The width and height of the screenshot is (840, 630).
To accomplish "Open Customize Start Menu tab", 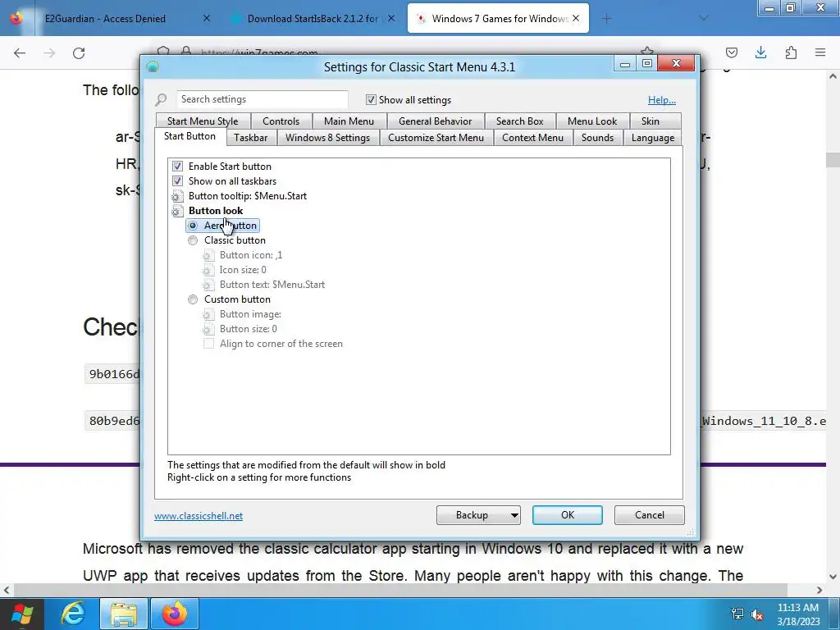I will coord(436,138).
